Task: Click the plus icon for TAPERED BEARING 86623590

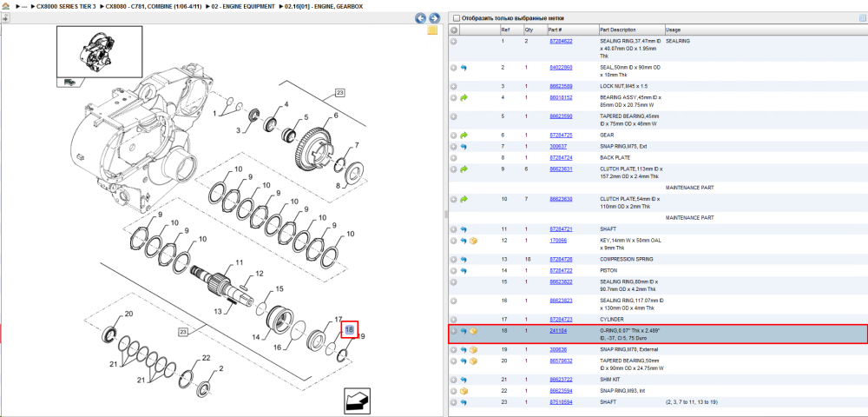Action: 453,117
